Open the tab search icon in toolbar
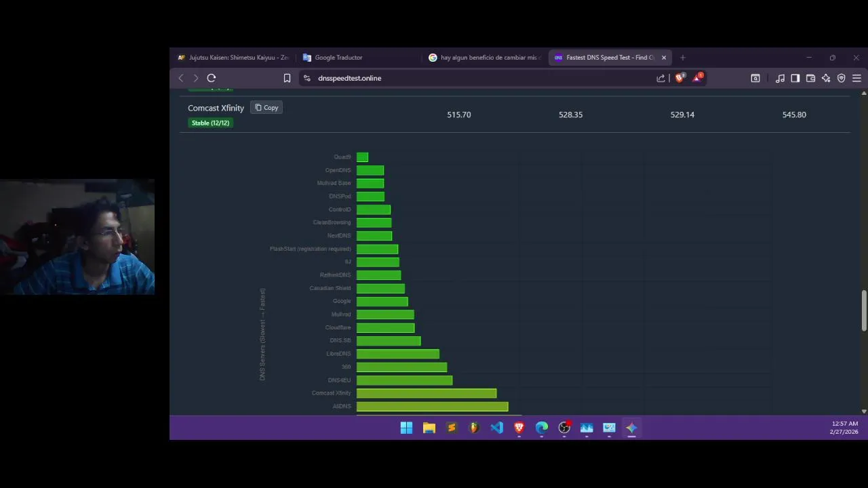The height and width of the screenshot is (488, 868). (x=755, y=78)
